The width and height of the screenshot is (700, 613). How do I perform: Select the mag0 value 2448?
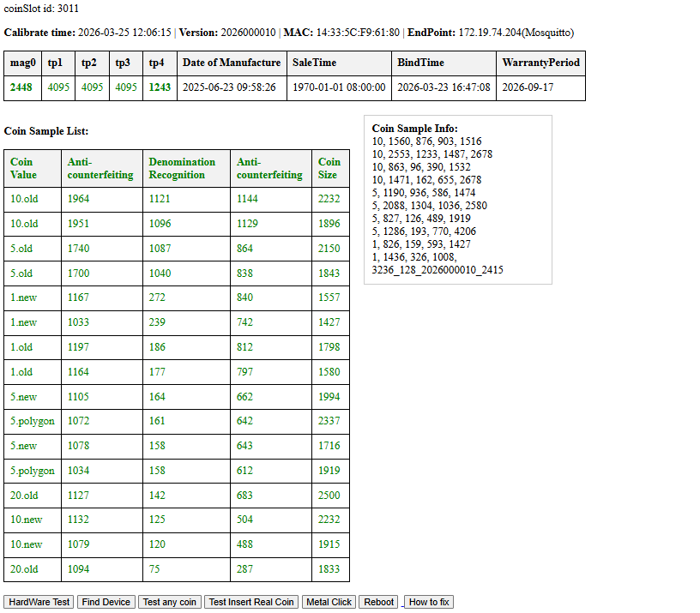(21, 87)
